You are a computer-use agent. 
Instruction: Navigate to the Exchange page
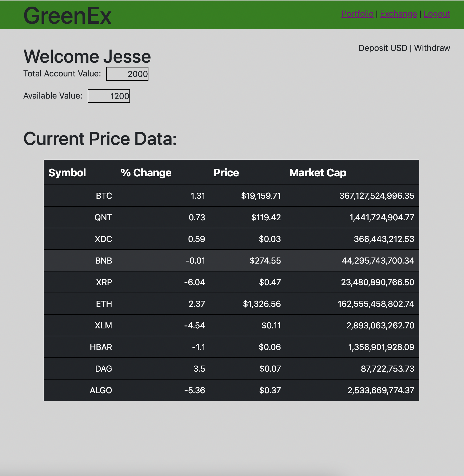click(x=398, y=14)
